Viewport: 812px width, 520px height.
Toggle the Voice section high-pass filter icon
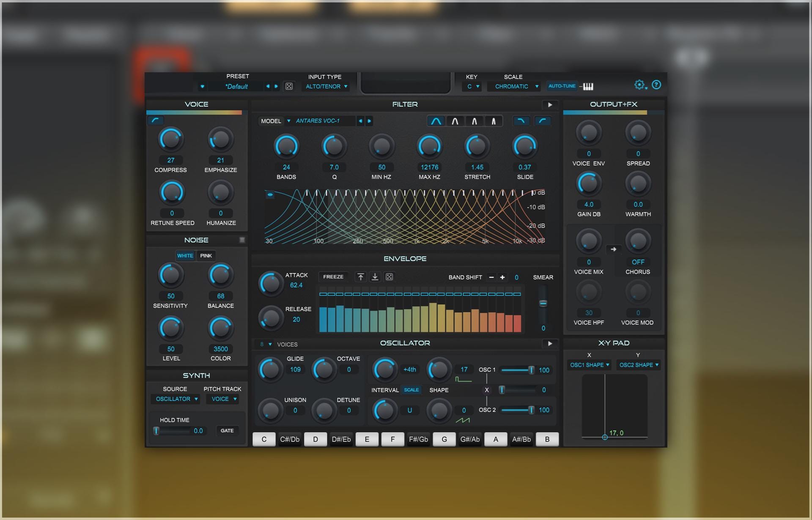pos(156,120)
